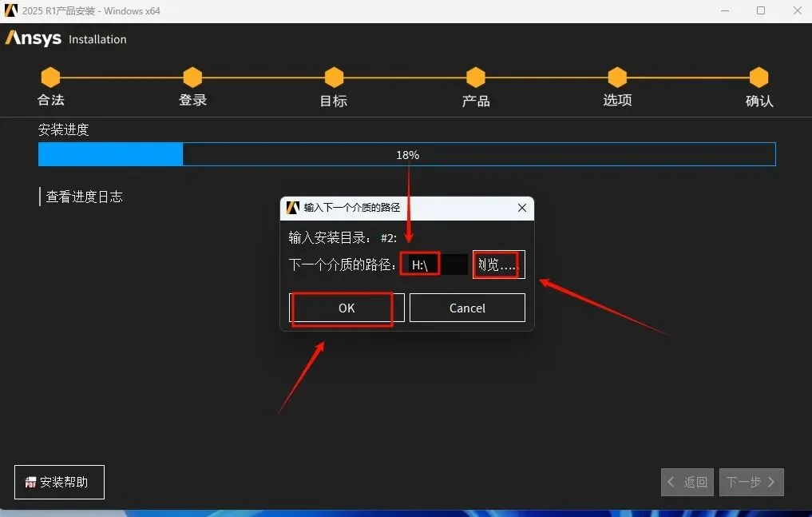Minimize the Ansys installer window
Screen dimensions: 812x517
click(x=725, y=10)
